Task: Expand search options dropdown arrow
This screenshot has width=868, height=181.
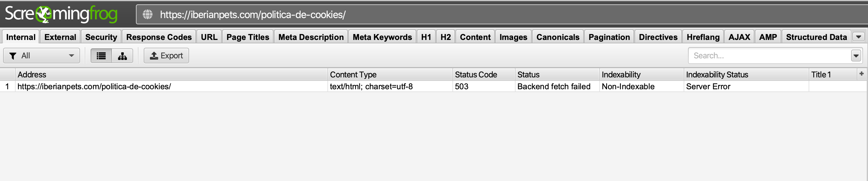Action: 856,56
